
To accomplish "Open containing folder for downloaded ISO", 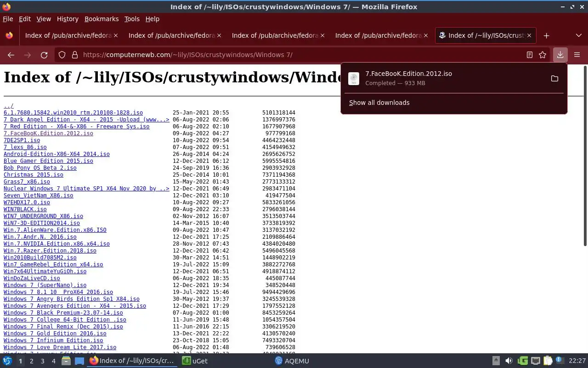I will tap(554, 79).
